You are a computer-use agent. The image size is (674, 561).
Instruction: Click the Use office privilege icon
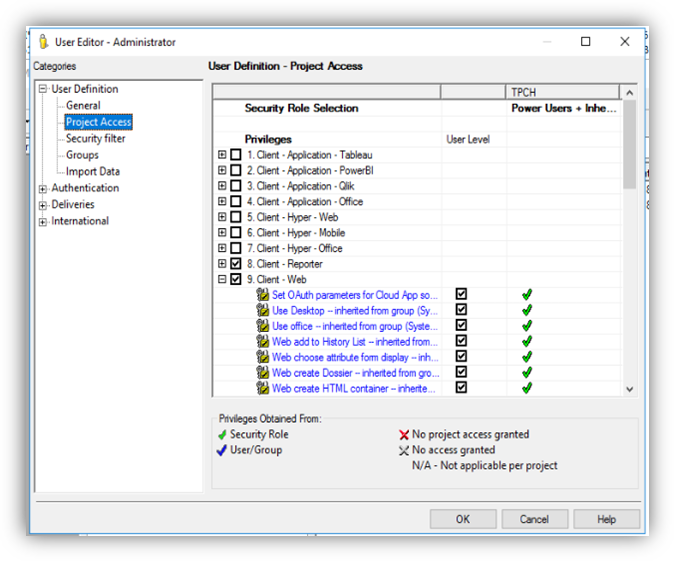[x=264, y=326]
